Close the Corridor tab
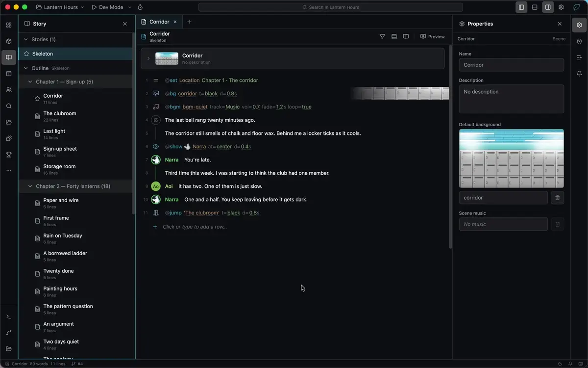 pyautogui.click(x=175, y=22)
